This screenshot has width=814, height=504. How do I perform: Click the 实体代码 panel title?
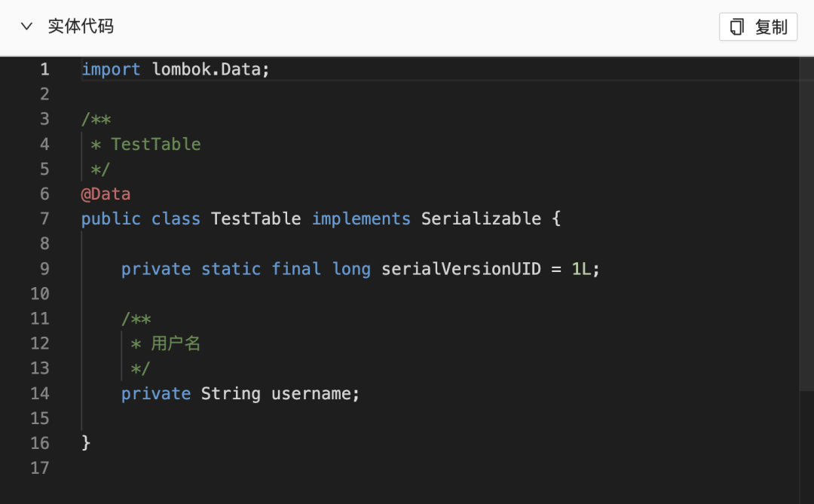81,26
